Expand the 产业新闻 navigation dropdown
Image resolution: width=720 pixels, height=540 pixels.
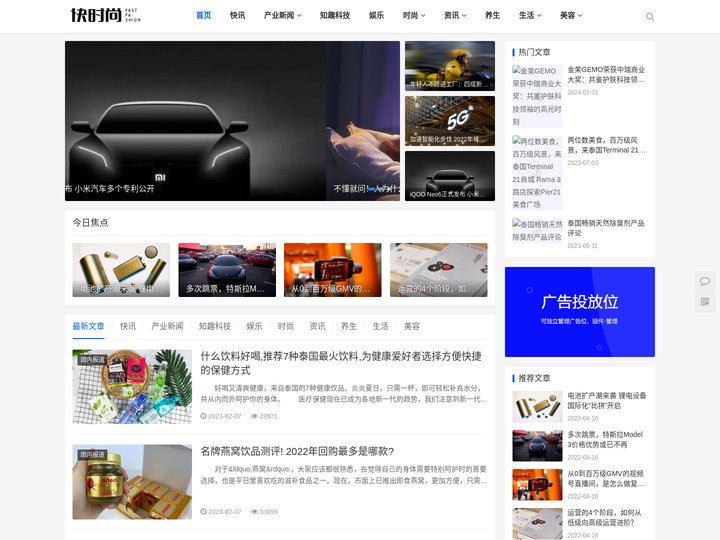pos(282,15)
